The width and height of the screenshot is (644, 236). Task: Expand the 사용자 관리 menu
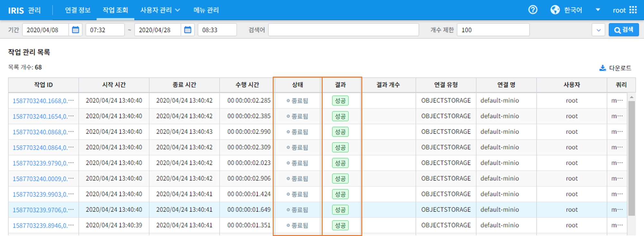pyautogui.click(x=160, y=10)
